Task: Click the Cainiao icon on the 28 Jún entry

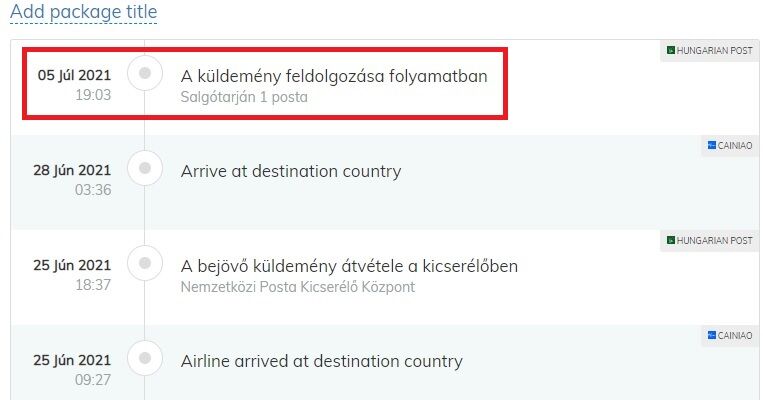Action: coord(711,145)
